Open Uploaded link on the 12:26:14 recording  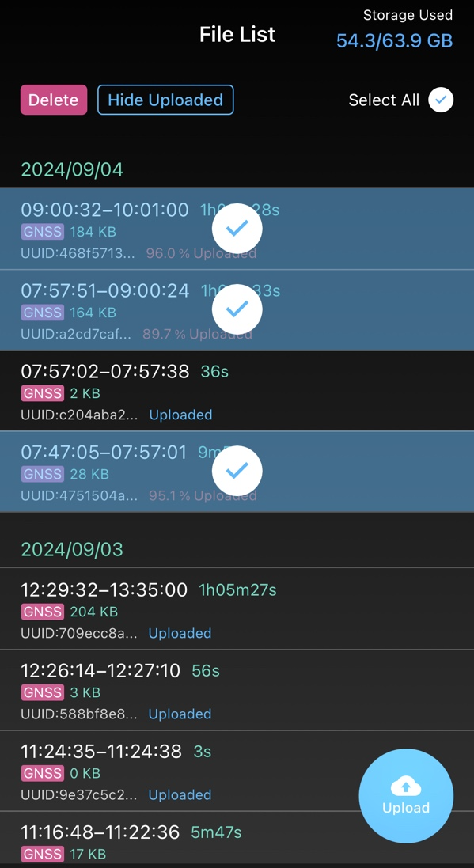[x=180, y=714]
